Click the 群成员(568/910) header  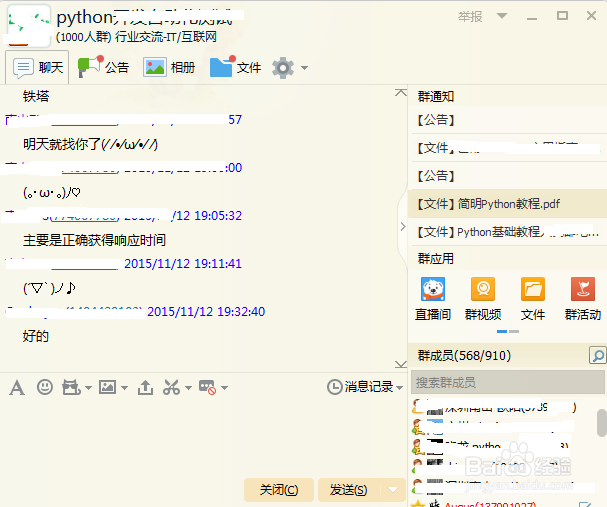[x=464, y=355]
